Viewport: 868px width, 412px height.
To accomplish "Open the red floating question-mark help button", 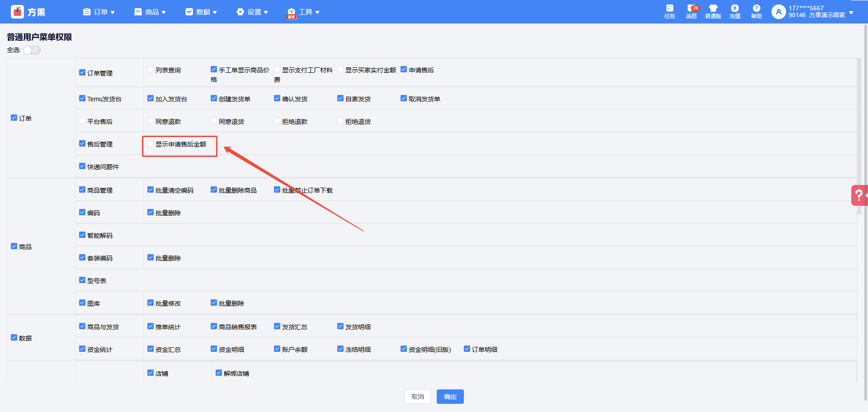I will point(859,195).
